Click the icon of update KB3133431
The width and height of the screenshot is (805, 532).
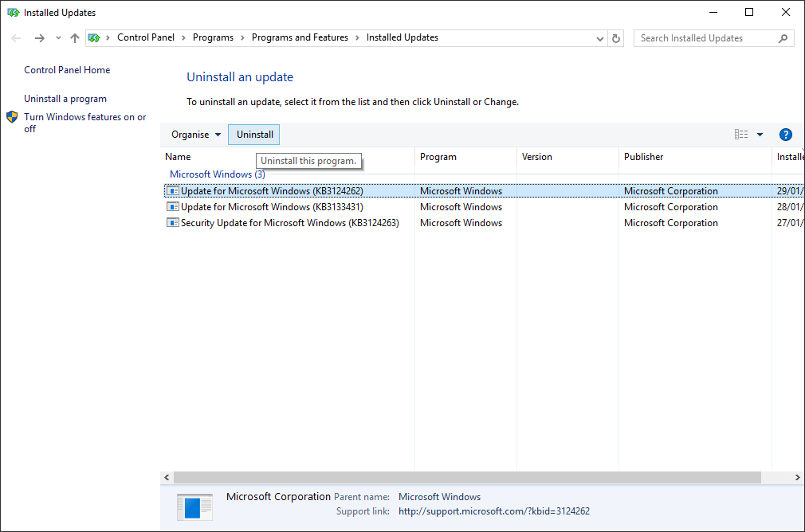[x=172, y=207]
